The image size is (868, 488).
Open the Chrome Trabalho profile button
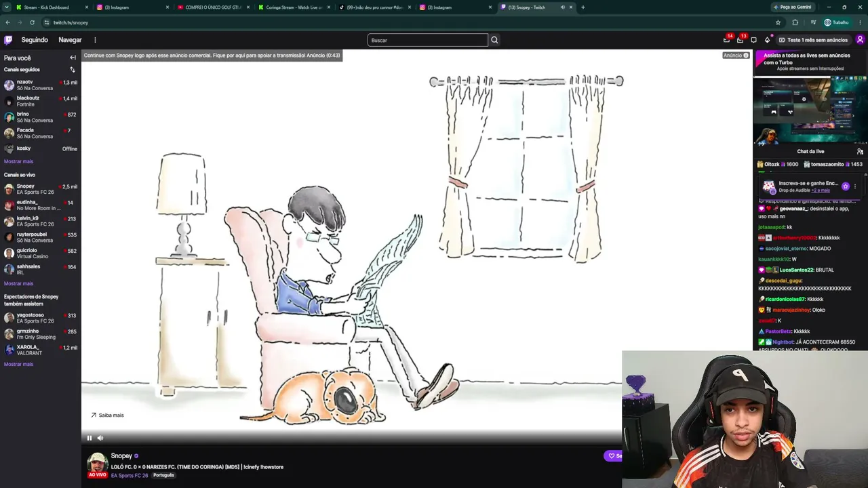point(836,22)
